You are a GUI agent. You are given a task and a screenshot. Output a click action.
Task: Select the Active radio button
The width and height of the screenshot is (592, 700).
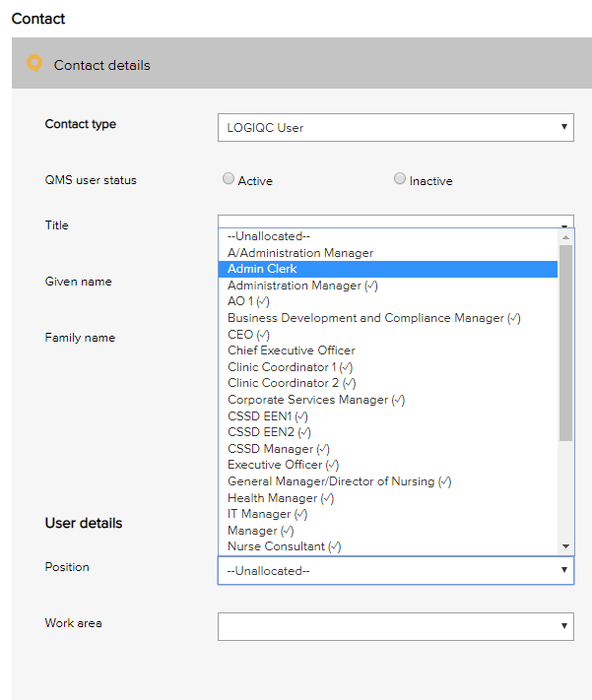229,179
